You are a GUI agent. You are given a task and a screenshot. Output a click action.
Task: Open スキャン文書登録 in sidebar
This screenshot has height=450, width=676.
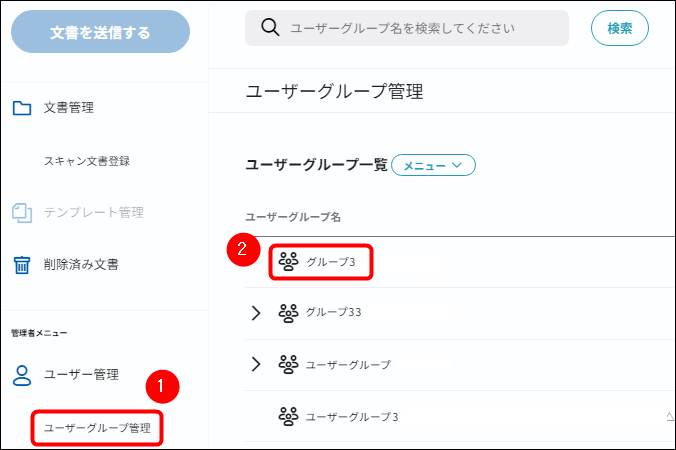click(87, 161)
